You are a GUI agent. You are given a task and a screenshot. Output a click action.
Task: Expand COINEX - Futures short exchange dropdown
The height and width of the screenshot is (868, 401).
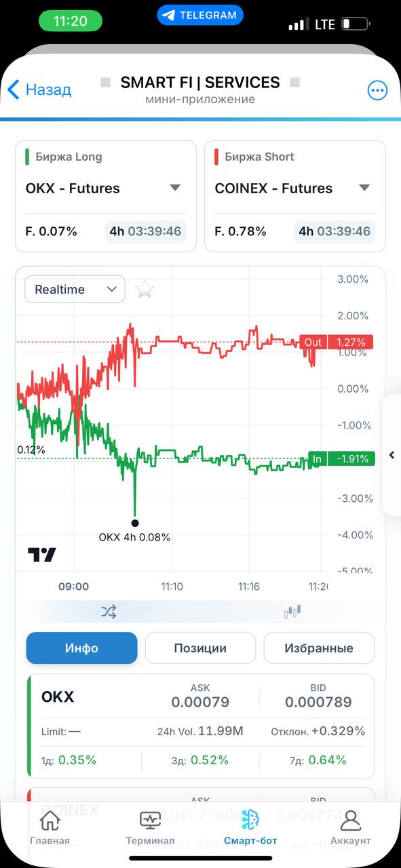[x=294, y=188]
